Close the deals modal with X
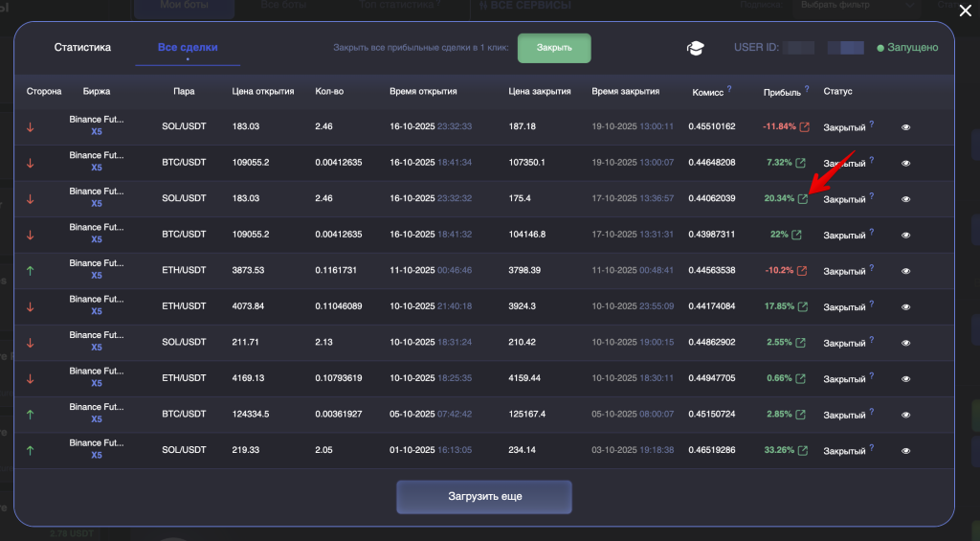Viewport: 980px width, 541px height. coord(964,11)
